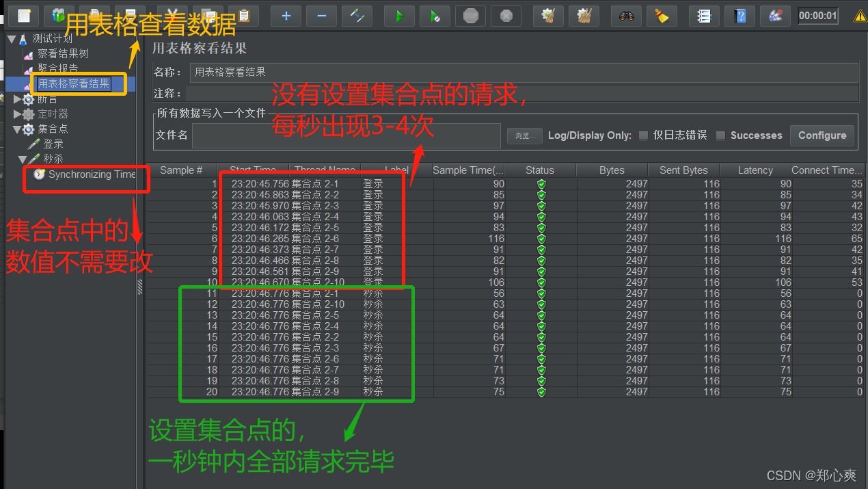Select 察看结果树 in the tree

tap(63, 53)
